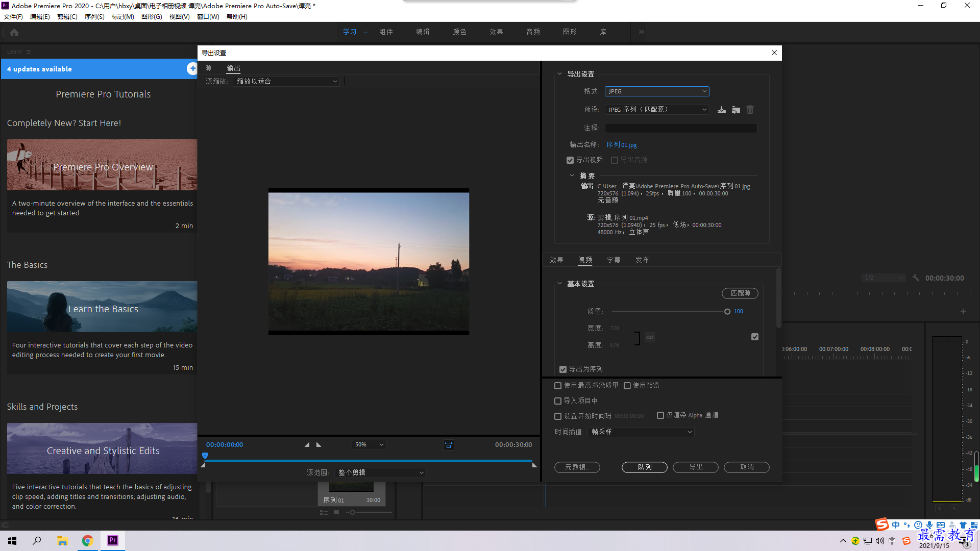Enable 使用最高渲染质量 checkbox

[x=558, y=386]
